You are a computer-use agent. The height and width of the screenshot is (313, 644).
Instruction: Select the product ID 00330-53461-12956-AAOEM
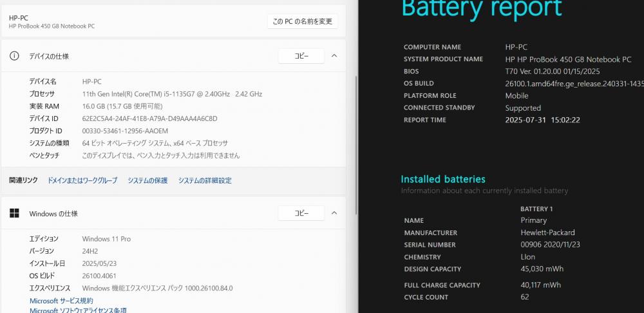[x=125, y=131]
